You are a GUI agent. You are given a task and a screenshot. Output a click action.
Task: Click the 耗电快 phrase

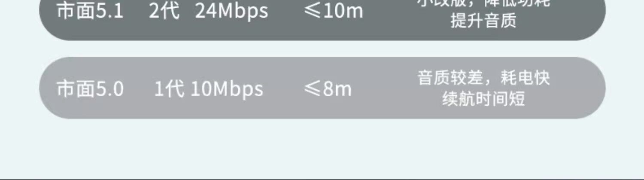click(x=526, y=78)
